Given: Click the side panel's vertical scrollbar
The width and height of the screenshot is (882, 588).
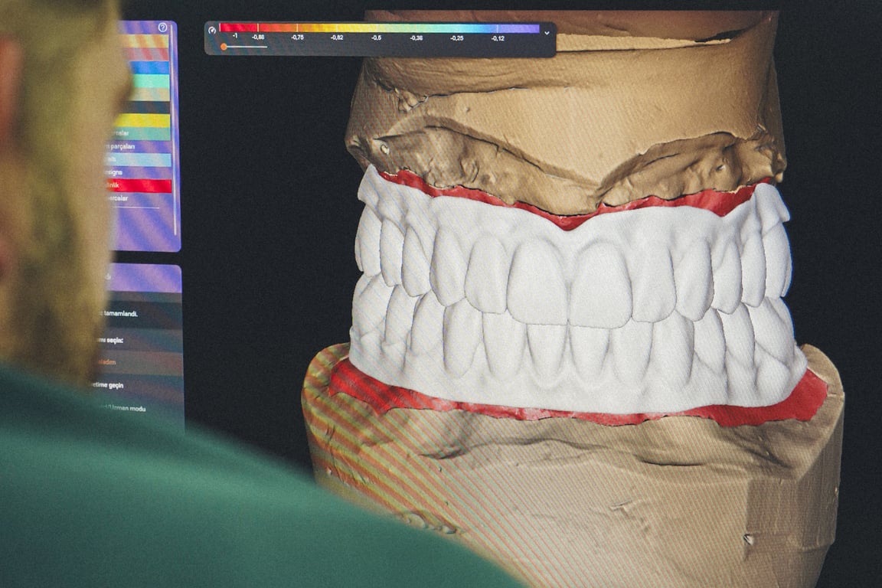Looking at the screenshot, I should tap(175, 129).
